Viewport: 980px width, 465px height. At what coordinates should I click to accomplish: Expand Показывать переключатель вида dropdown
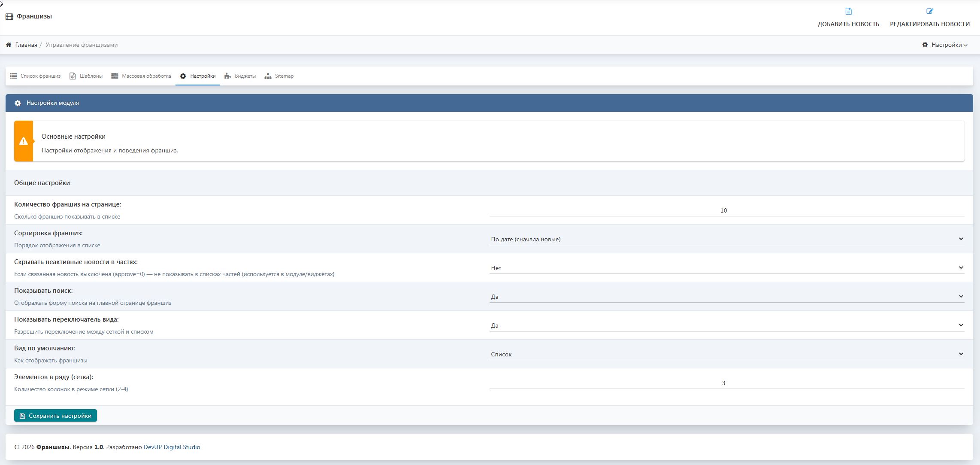click(726, 325)
